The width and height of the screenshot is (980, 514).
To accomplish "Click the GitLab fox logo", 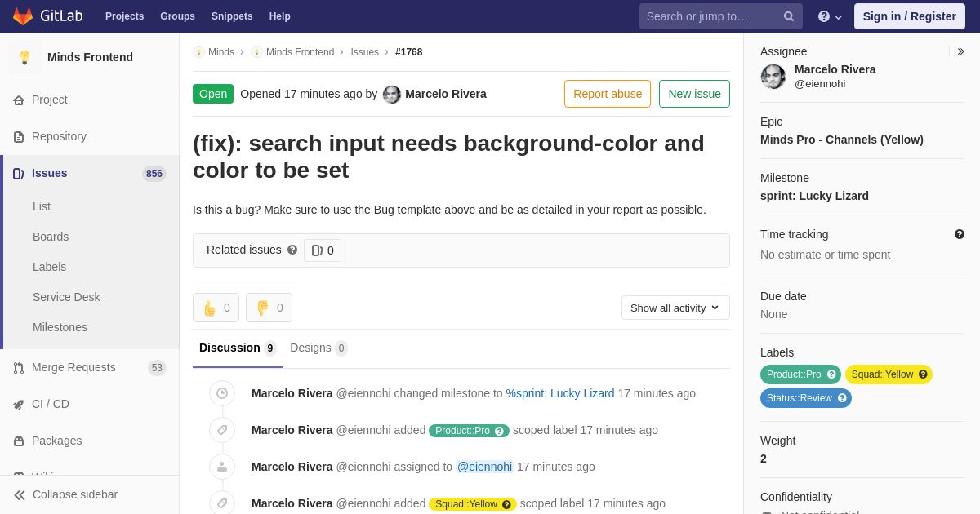I will [x=23, y=16].
